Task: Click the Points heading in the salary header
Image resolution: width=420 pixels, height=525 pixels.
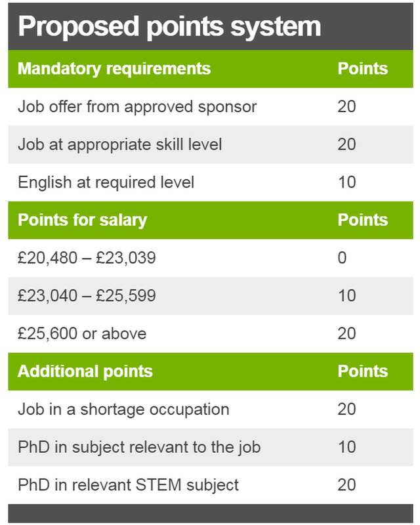Action: tap(362, 220)
